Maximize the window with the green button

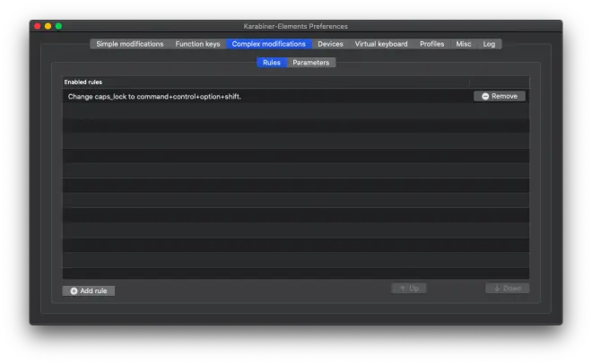[58, 26]
